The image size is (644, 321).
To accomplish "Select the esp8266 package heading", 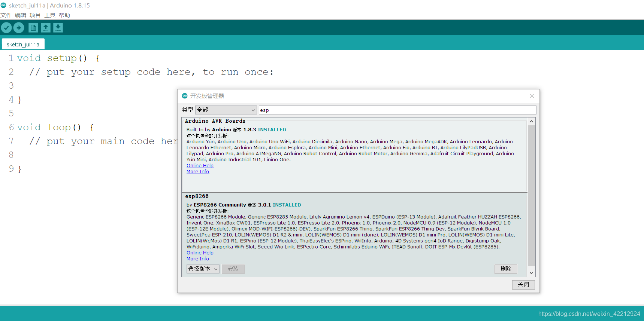I will [197, 196].
